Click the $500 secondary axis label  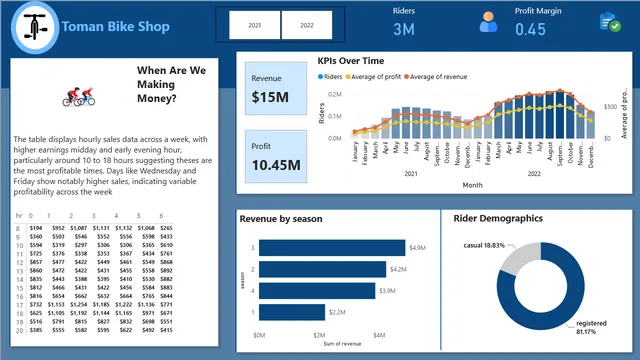(x=610, y=107)
